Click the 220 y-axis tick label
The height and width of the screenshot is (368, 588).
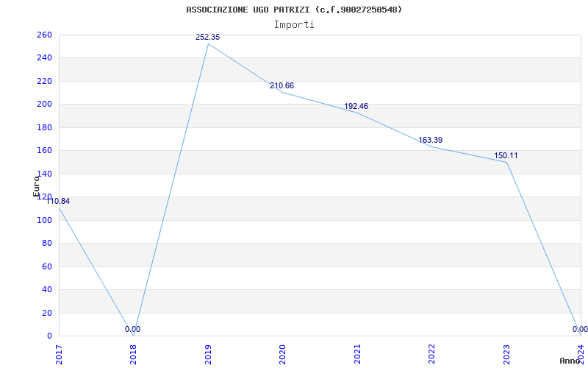point(44,81)
